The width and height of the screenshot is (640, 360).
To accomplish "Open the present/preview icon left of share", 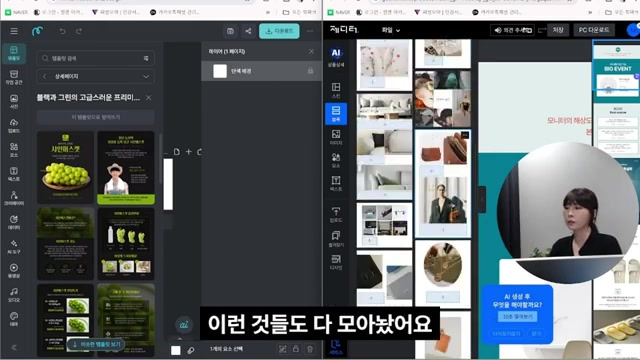I will [230, 31].
